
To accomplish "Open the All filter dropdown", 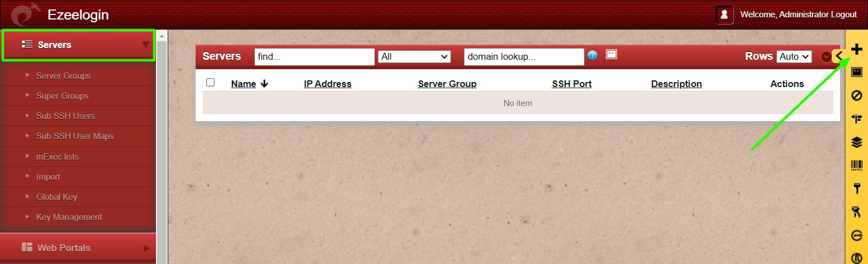I will click(x=415, y=56).
